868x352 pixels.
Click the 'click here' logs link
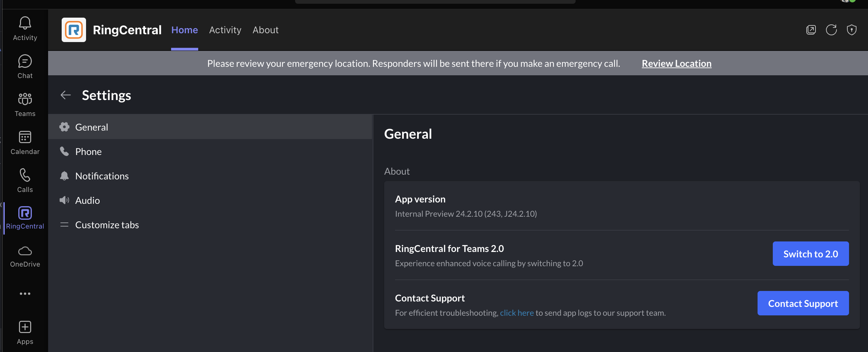point(516,313)
